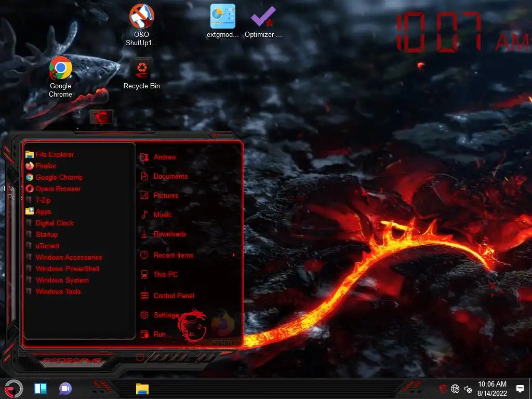Image resolution: width=532 pixels, height=399 pixels.
Task: Click the Pictures frame icon
Action: pos(144,195)
